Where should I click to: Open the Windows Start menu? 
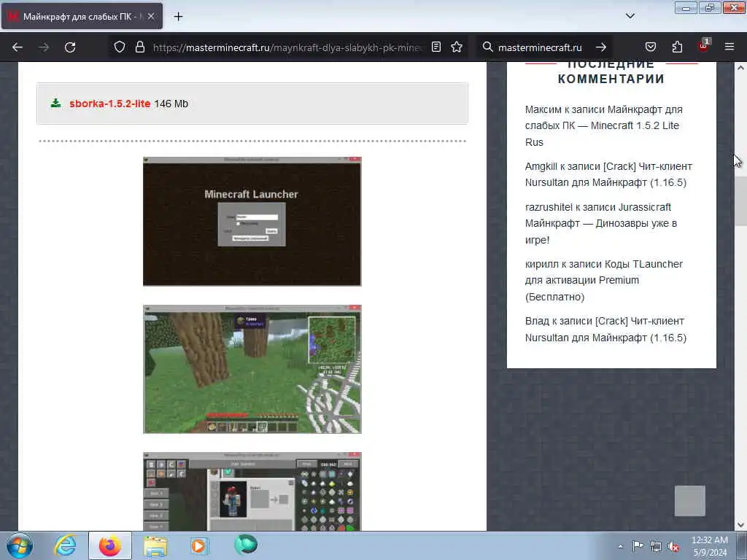click(20, 545)
